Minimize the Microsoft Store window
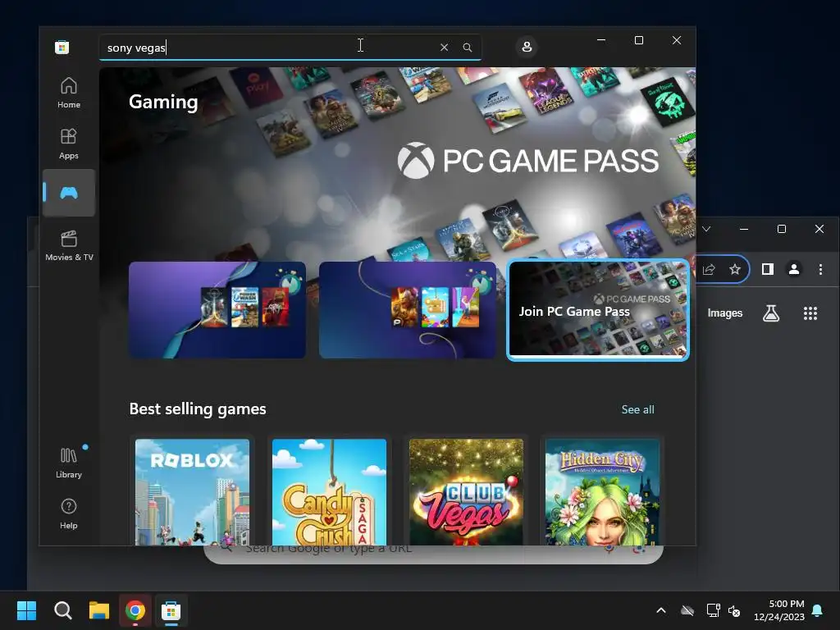Screen dimensions: 840x630 (x=601, y=40)
